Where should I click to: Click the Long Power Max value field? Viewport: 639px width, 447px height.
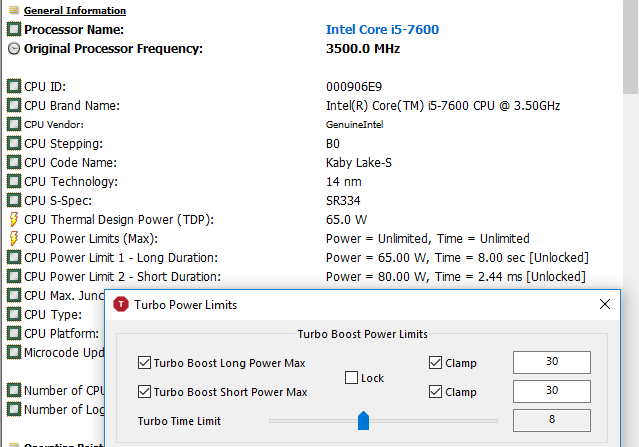[x=551, y=362]
